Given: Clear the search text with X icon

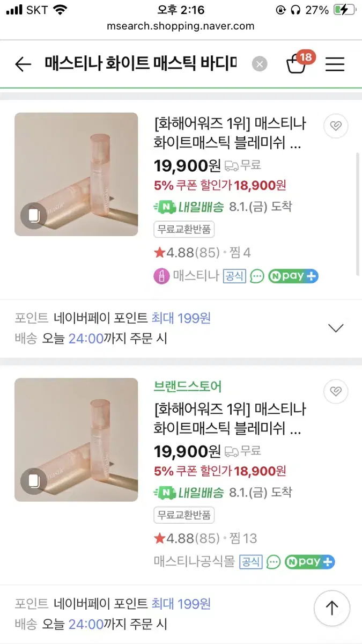Looking at the screenshot, I should tap(260, 65).
